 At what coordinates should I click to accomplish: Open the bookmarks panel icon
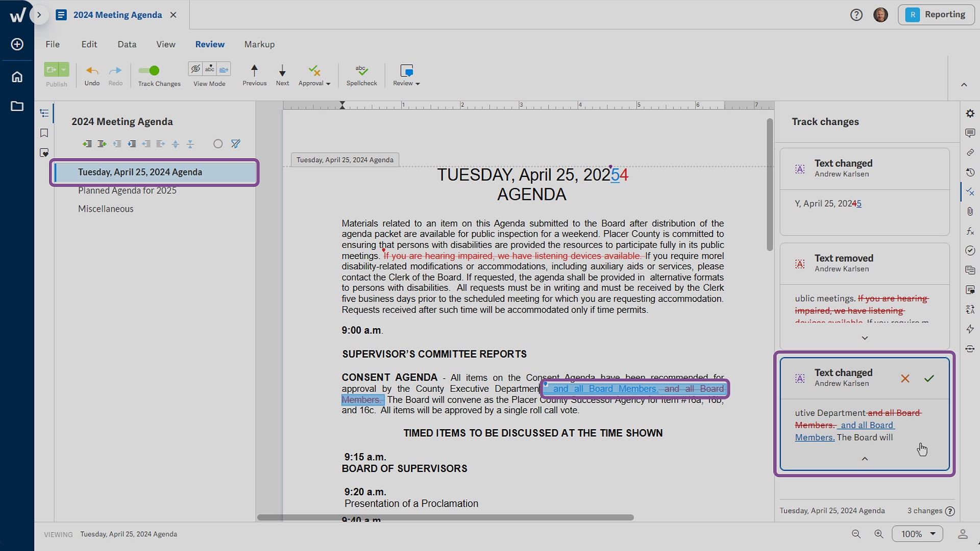coord(44,133)
